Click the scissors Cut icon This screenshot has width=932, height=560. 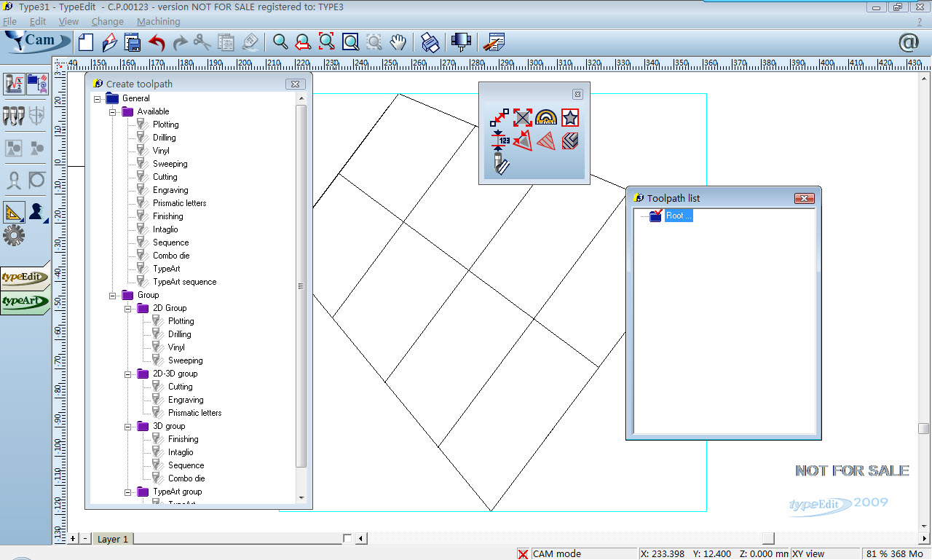(x=202, y=42)
